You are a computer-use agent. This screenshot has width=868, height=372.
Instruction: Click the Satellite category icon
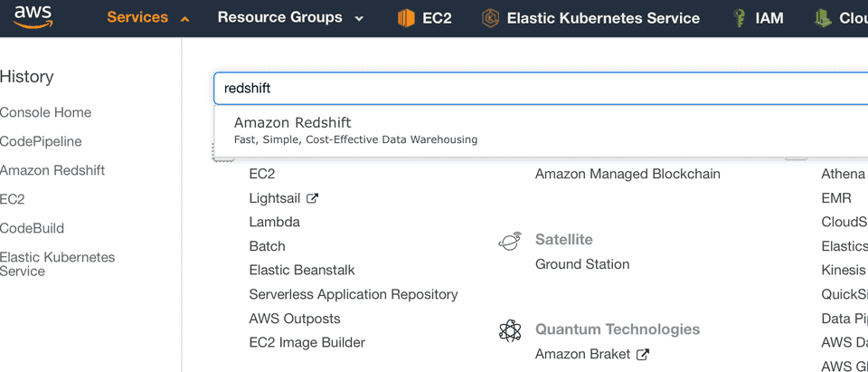510,241
